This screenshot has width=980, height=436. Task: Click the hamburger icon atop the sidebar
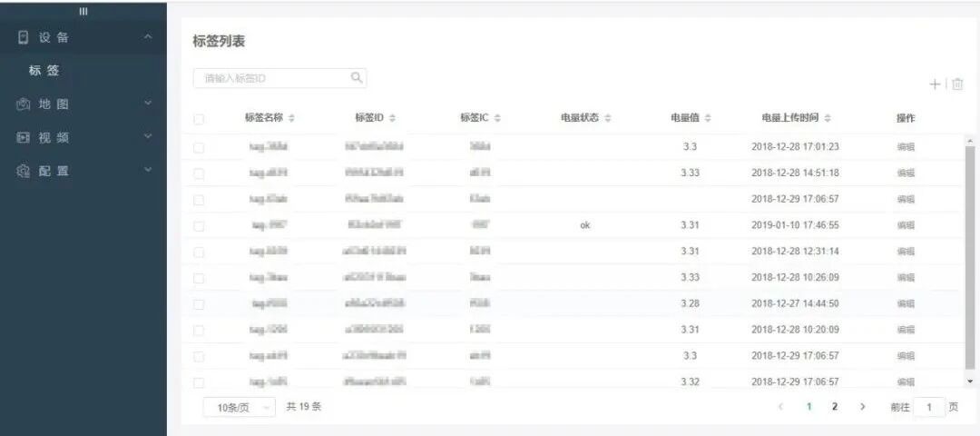[83, 11]
